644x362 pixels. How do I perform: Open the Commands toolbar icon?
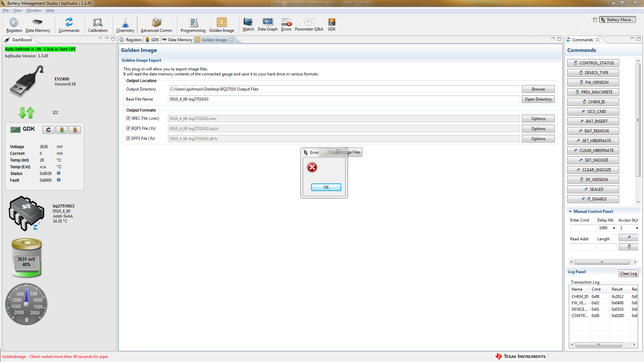pyautogui.click(x=69, y=25)
